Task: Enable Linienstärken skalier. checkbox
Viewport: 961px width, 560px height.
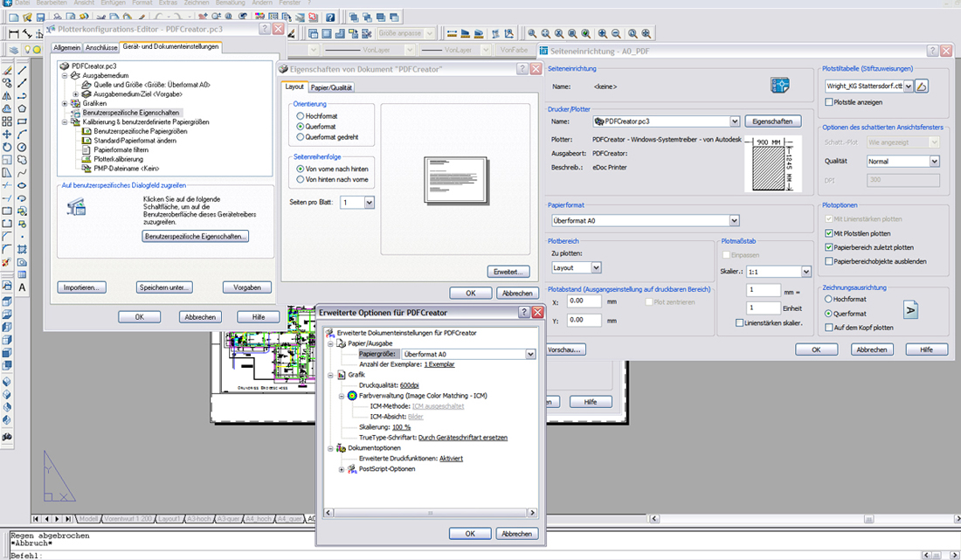Action: coord(739,323)
